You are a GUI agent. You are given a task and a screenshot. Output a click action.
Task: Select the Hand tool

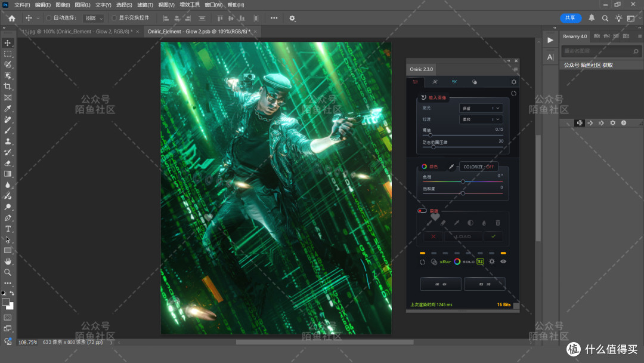click(7, 261)
